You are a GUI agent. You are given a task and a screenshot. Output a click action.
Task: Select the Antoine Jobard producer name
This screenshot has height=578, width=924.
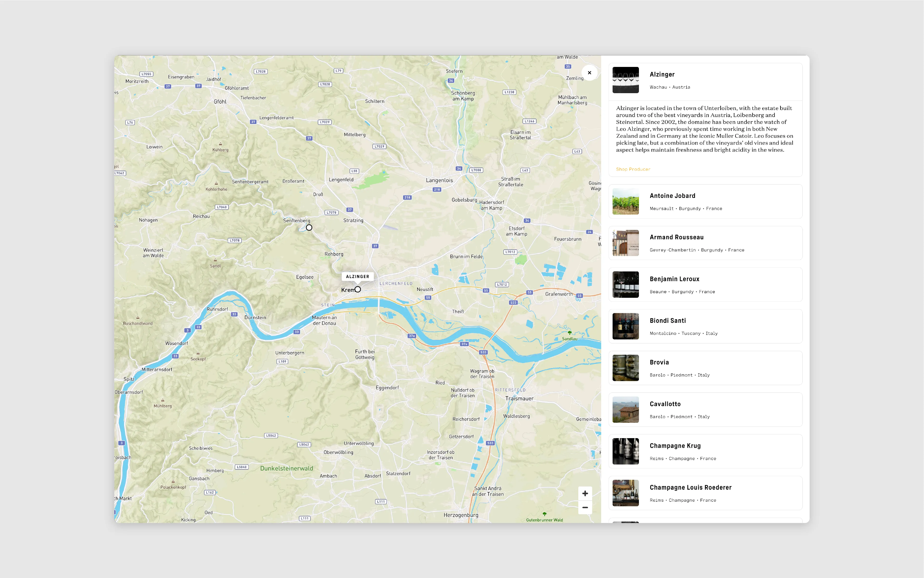click(x=672, y=196)
